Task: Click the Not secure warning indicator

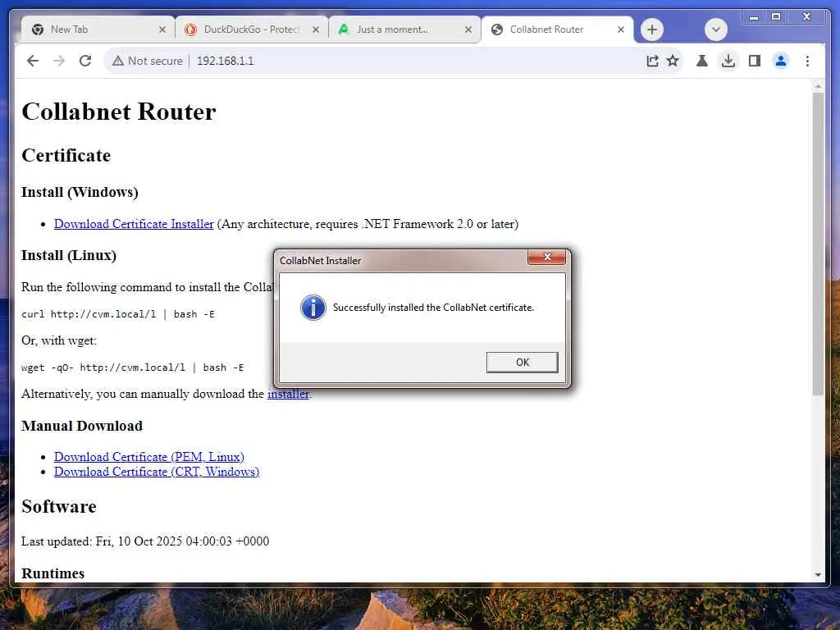Action: point(148,61)
